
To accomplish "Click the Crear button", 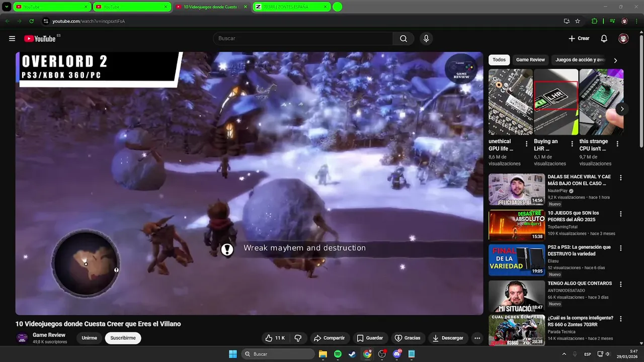I will pos(579,39).
